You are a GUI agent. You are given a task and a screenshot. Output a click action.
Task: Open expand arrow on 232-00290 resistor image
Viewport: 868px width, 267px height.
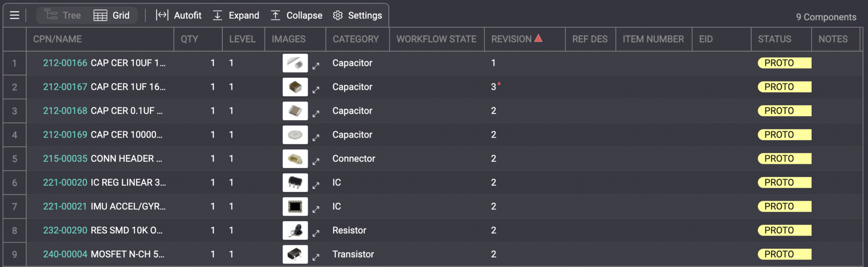[316, 233]
